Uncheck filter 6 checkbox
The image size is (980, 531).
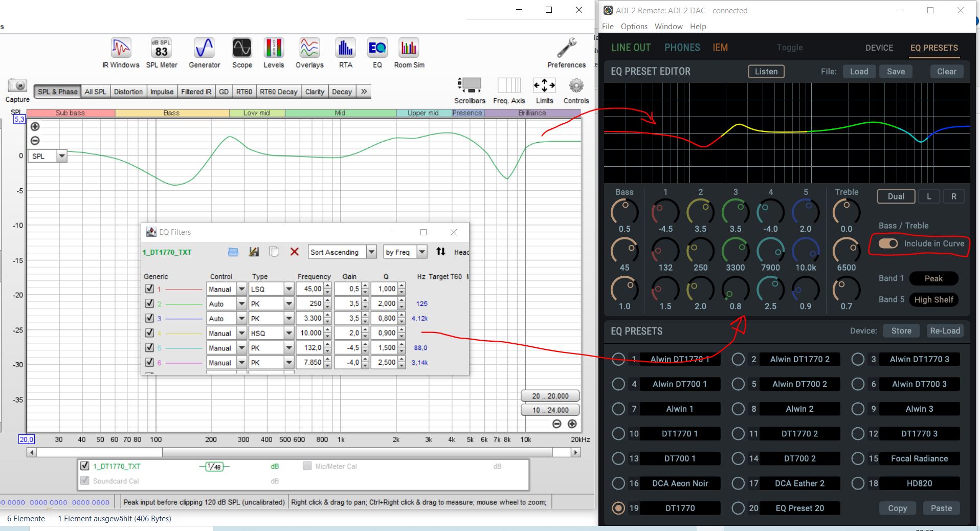point(149,362)
